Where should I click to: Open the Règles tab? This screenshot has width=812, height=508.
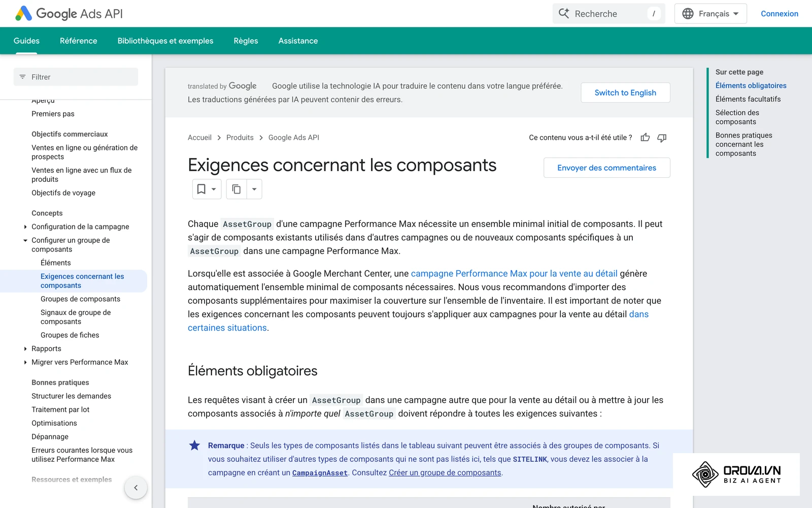click(246, 41)
